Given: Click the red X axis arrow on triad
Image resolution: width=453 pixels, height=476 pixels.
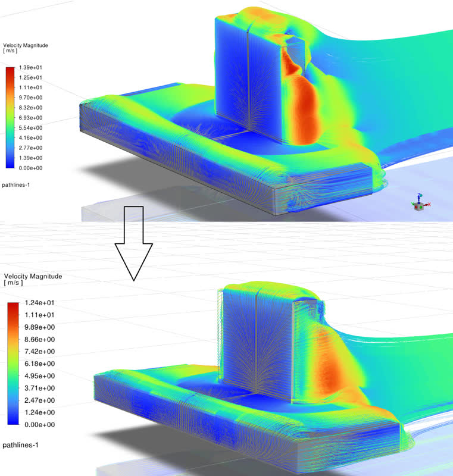Looking at the screenshot, I should [427, 205].
